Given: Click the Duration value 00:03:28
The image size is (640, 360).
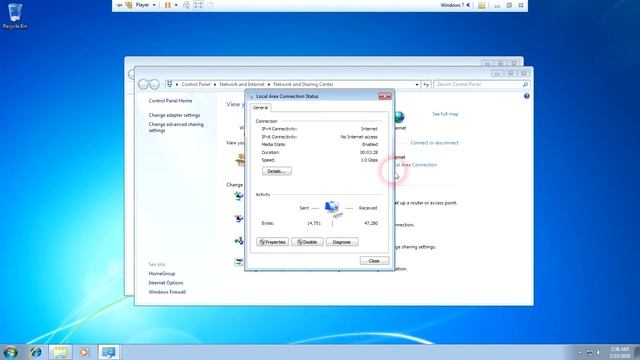Looking at the screenshot, I should (369, 152).
